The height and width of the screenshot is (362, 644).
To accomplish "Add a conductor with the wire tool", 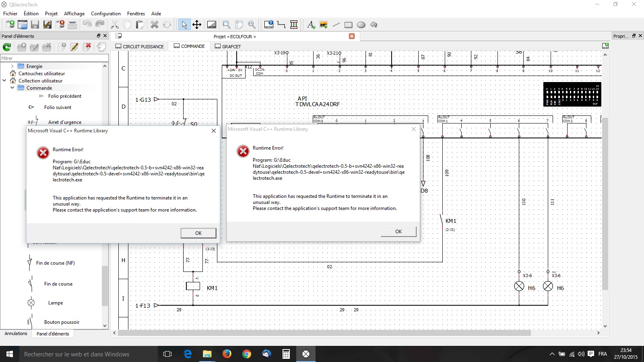I will coord(281,25).
